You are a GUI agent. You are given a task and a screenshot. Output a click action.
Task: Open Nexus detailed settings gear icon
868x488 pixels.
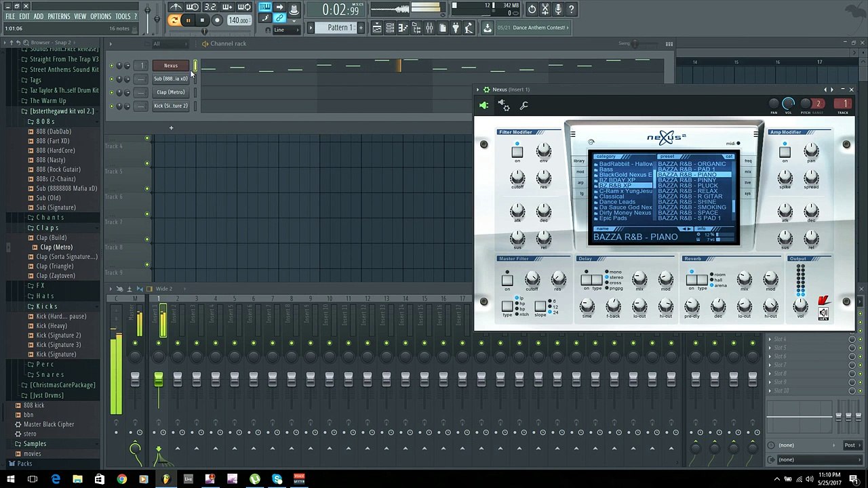503,105
